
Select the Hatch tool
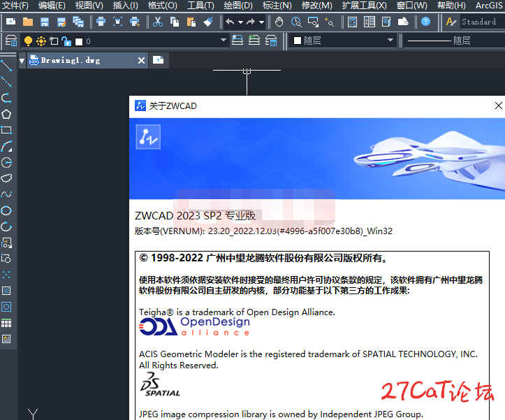pyautogui.click(x=6, y=291)
